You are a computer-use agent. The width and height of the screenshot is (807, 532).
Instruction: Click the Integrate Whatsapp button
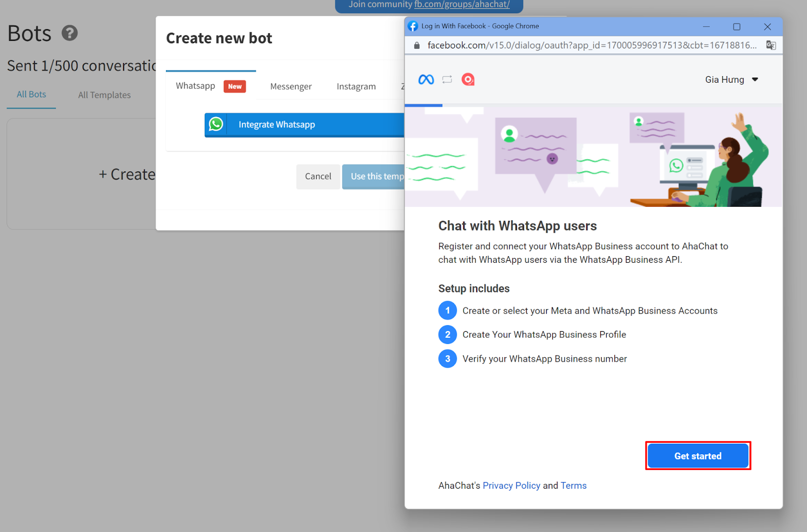[x=305, y=125]
